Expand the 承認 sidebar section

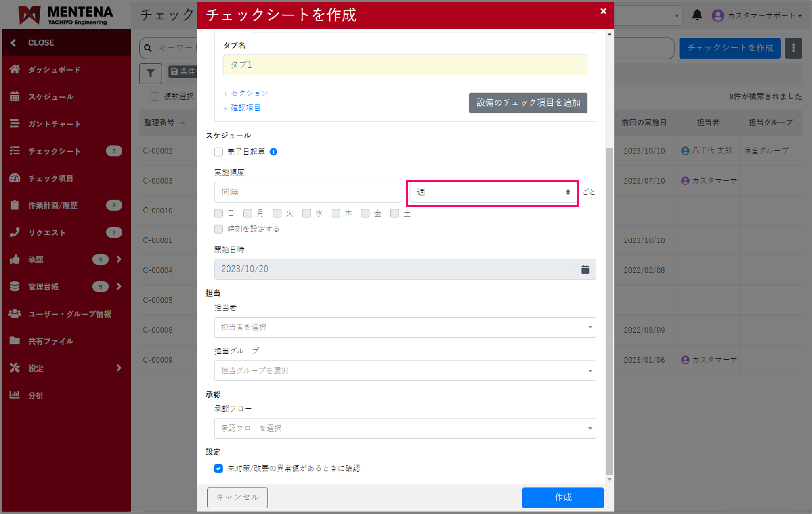[119, 259]
